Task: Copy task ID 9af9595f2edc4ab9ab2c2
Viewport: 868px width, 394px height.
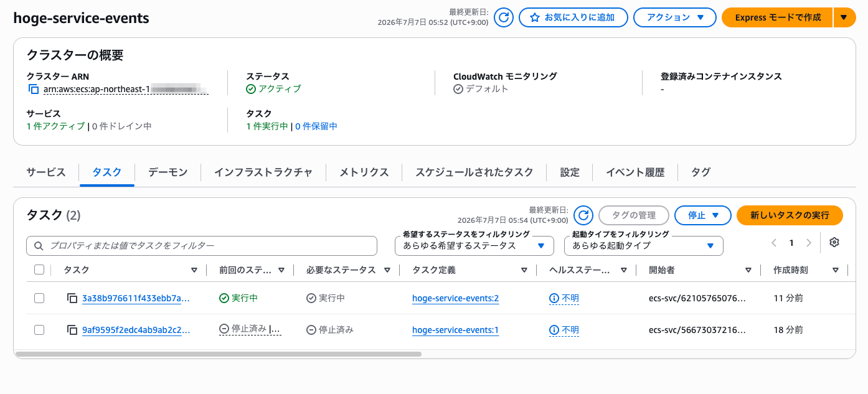Action: [72, 330]
